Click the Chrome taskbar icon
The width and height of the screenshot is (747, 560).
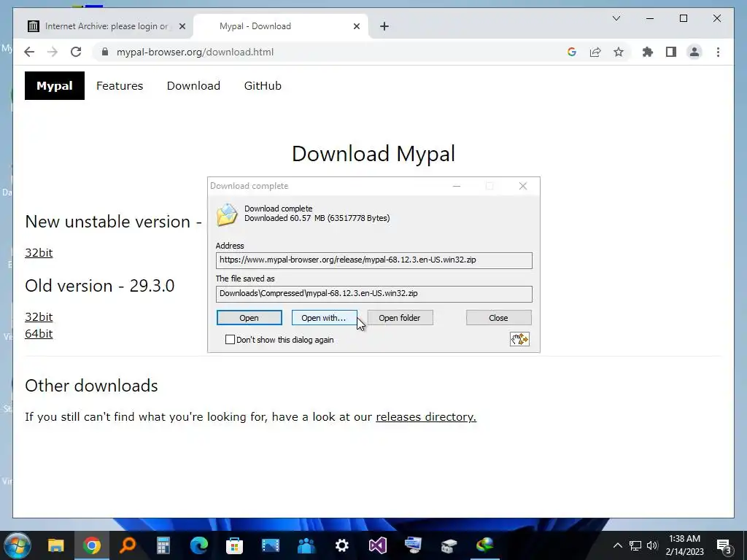tap(91, 545)
